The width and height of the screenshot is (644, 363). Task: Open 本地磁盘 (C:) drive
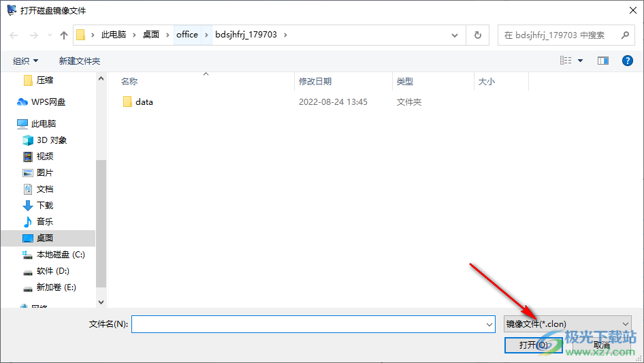54,255
